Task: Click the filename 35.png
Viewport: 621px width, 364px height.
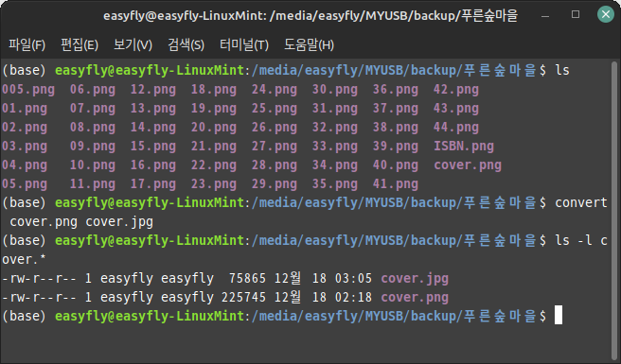Action: click(335, 184)
